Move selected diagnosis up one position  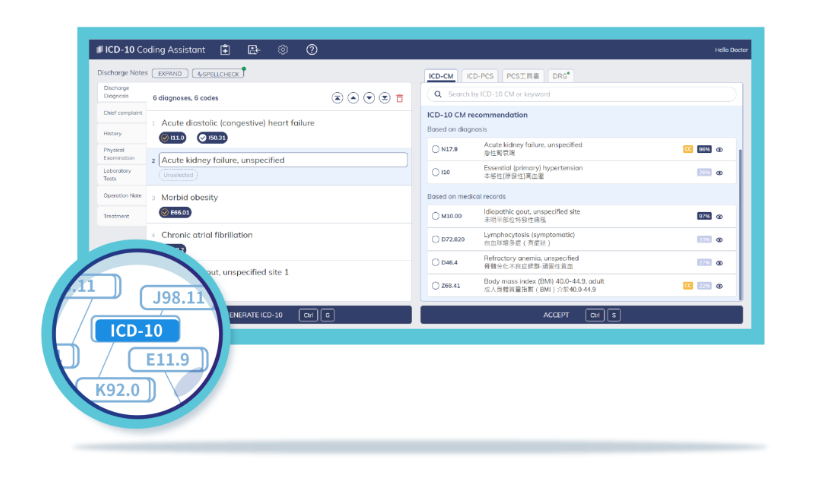pos(353,98)
